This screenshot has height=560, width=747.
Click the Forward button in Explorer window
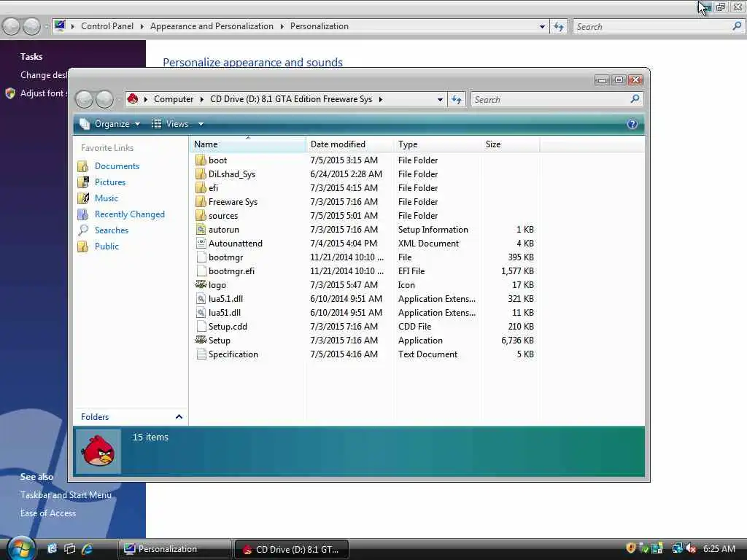pyautogui.click(x=105, y=99)
